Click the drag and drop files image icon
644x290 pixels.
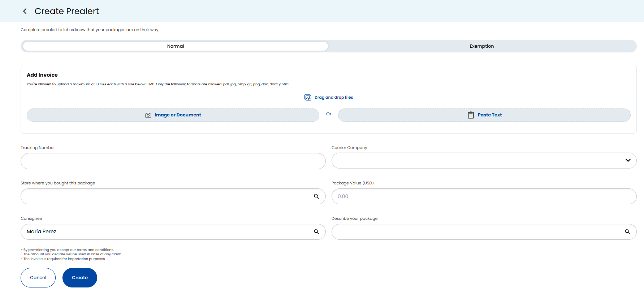(x=308, y=97)
